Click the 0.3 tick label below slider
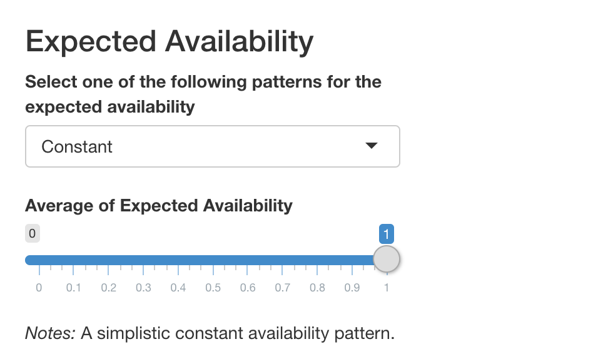Image resolution: width=608 pixels, height=364 pixels. coord(143,288)
